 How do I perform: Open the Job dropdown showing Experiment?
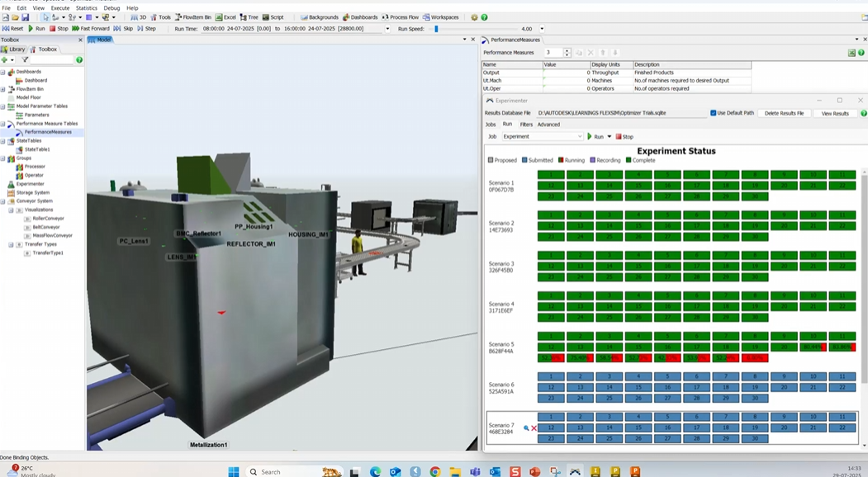click(x=542, y=137)
